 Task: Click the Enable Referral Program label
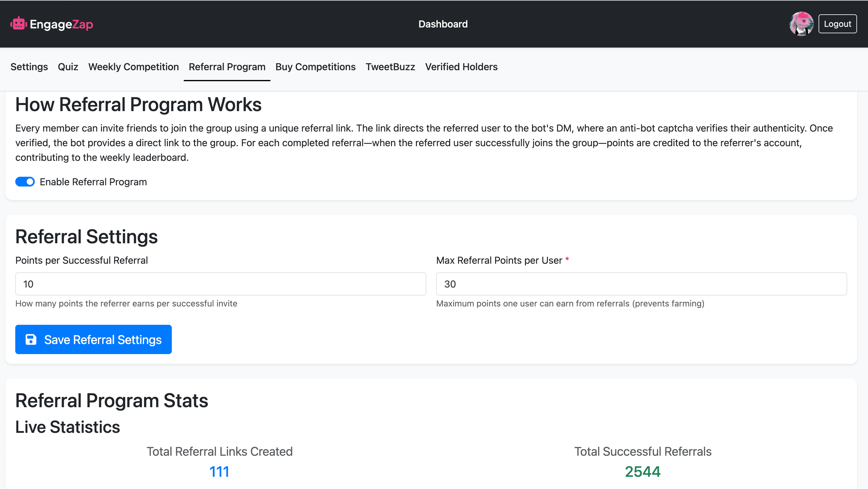(93, 182)
